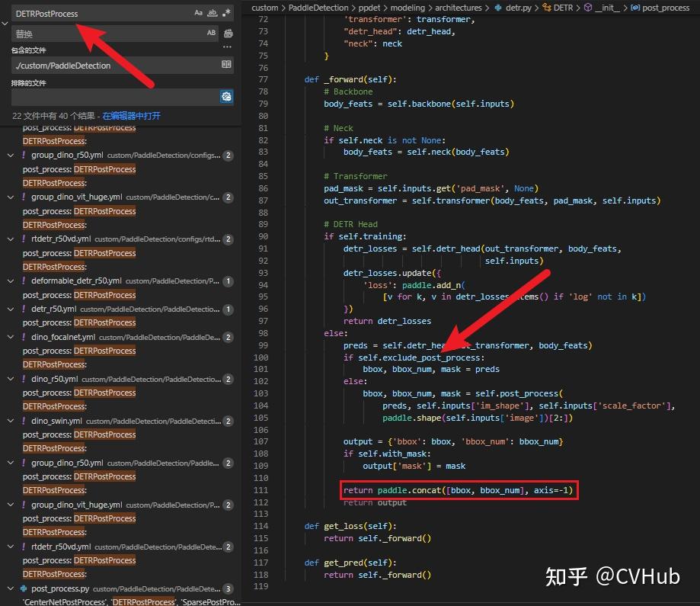Viewport: 700px width, 606px height.
Task: Click the Replace All icon
Action: 228,34
